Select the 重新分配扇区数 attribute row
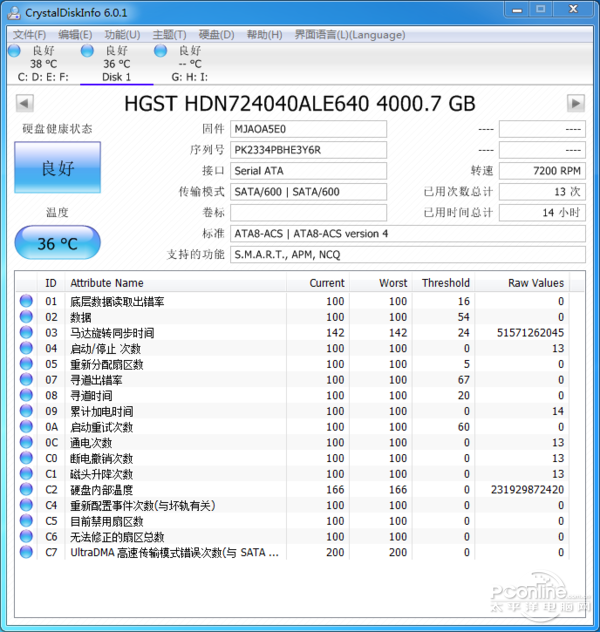Image resolution: width=600 pixels, height=632 pixels. point(292,364)
